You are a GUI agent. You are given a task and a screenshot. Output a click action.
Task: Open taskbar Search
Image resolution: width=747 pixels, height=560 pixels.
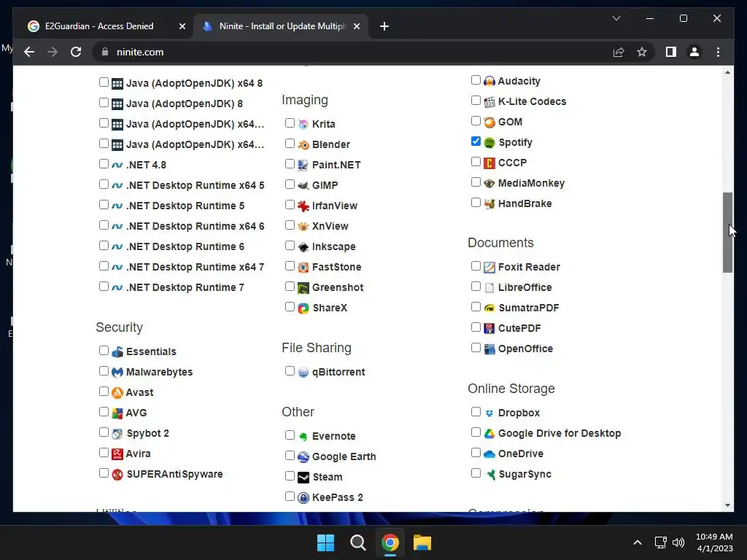click(357, 542)
